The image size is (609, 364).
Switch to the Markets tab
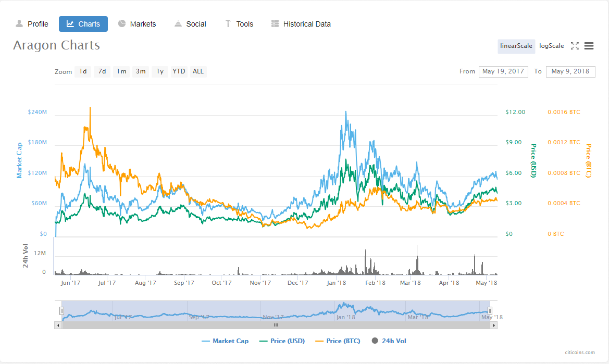pyautogui.click(x=136, y=24)
